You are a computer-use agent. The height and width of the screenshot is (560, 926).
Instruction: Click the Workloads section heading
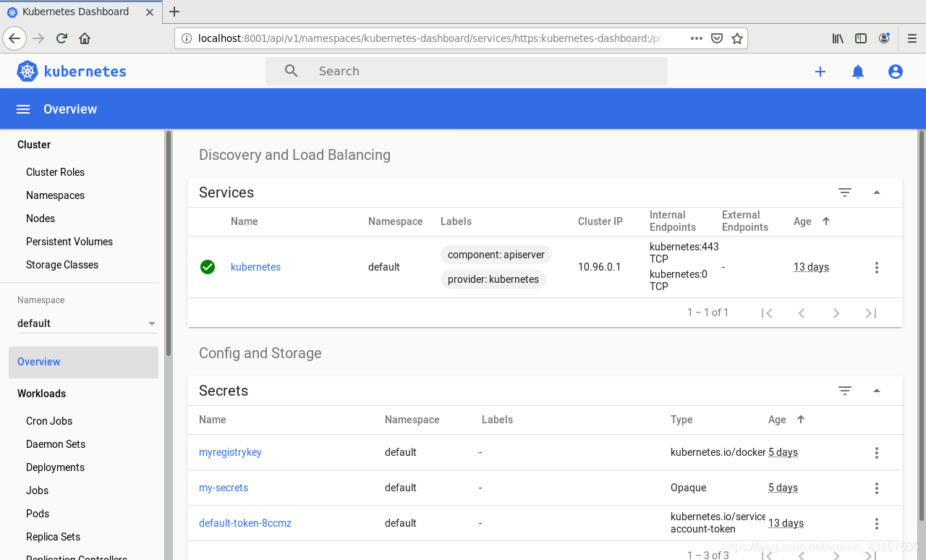tap(41, 394)
